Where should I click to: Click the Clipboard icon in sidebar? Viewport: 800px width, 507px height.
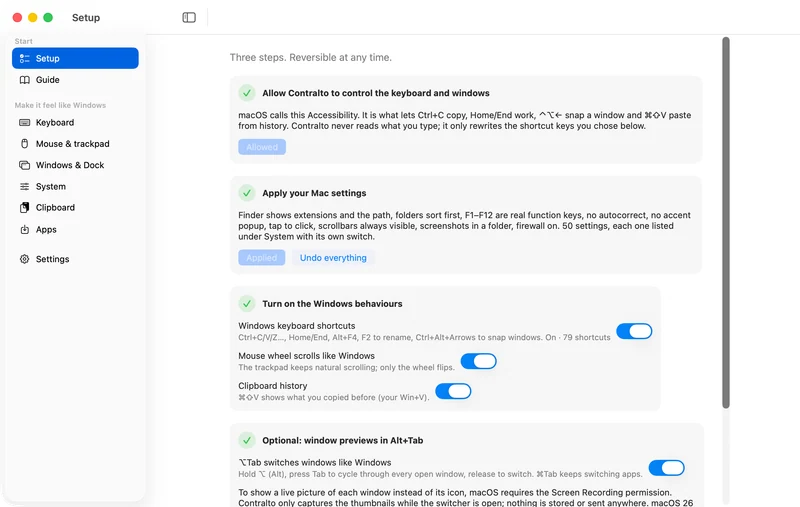[24, 208]
